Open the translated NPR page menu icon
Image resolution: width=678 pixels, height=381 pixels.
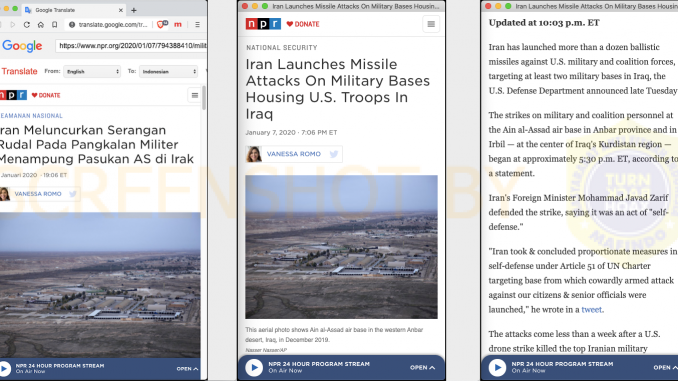coord(195,95)
